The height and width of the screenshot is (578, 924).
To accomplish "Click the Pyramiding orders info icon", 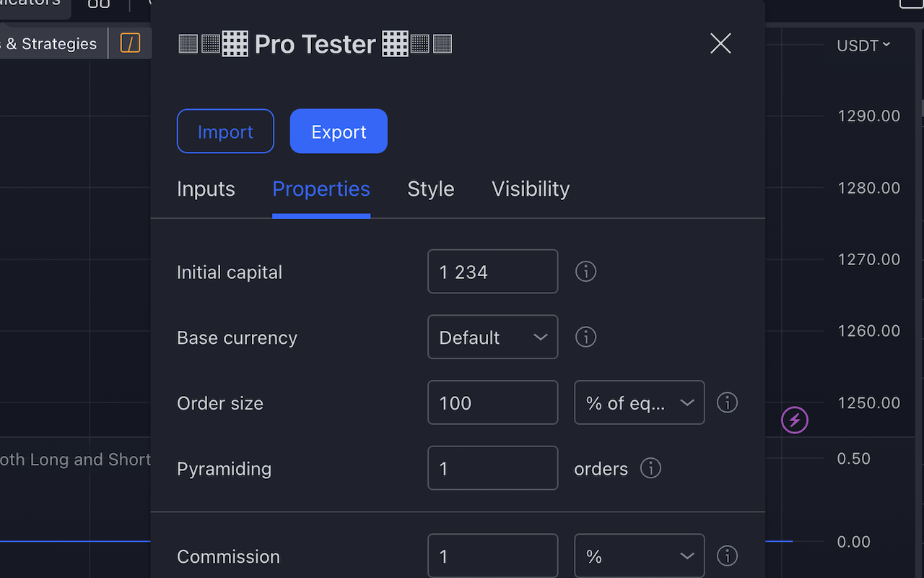I will click(x=650, y=468).
